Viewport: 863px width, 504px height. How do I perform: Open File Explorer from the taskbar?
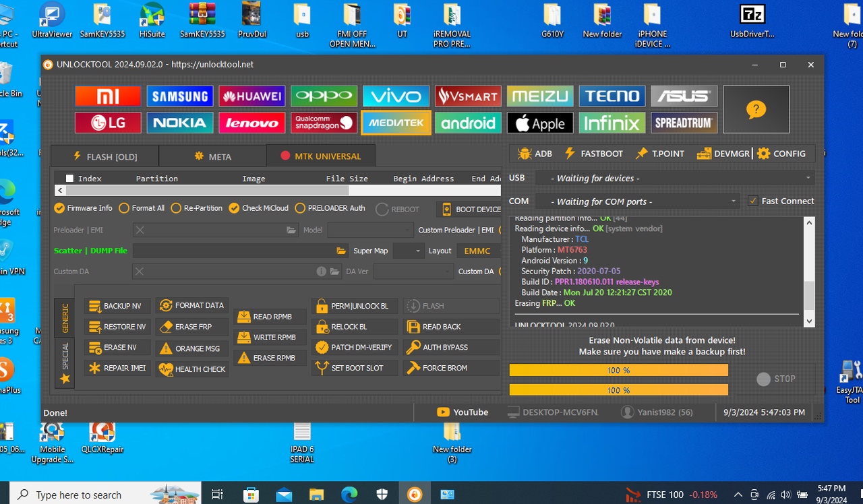317,495
